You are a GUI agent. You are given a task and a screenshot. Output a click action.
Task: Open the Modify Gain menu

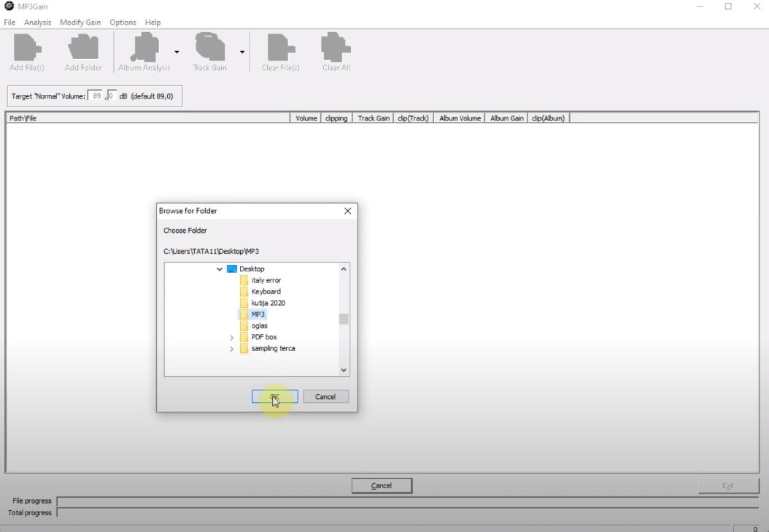(x=80, y=22)
